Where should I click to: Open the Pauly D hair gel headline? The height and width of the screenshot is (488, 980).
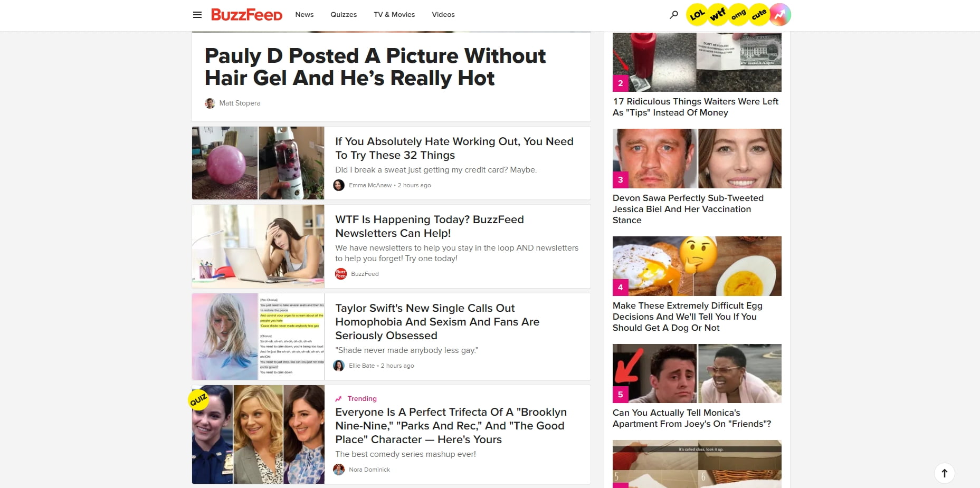[375, 67]
